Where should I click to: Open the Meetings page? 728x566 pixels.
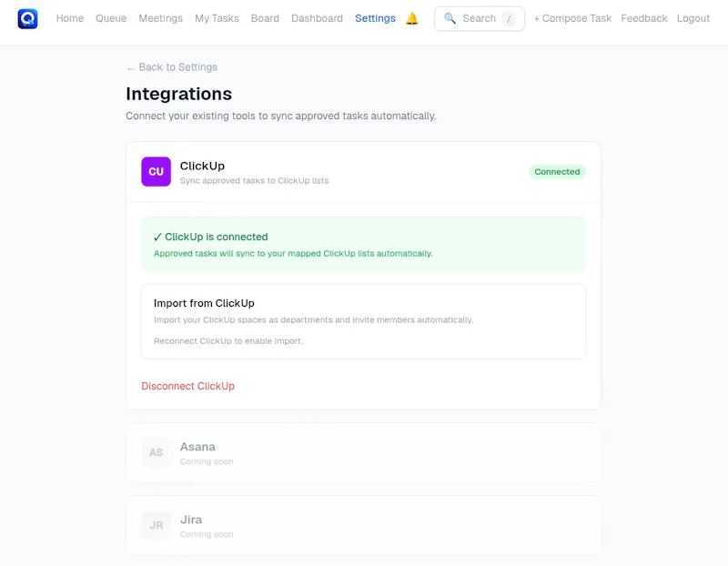[x=161, y=18]
